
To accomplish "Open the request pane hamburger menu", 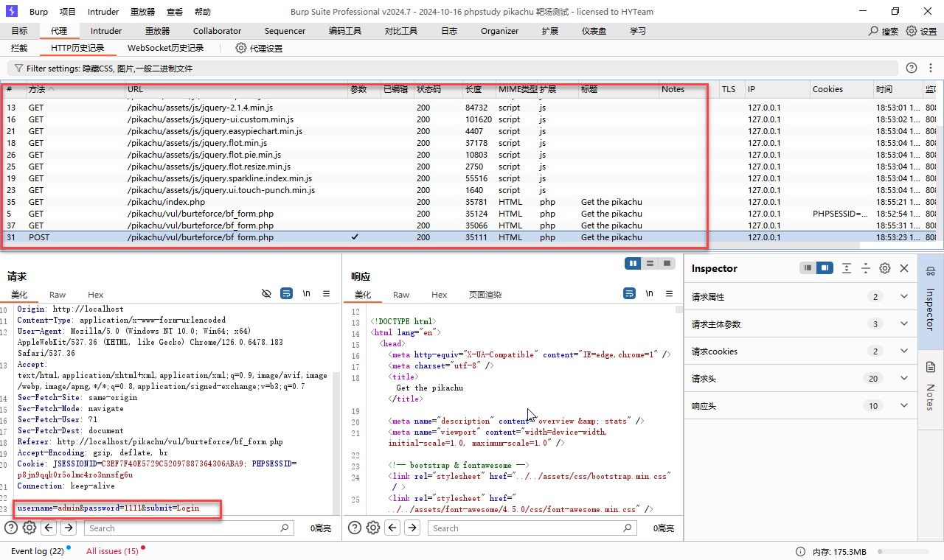I will pos(327,293).
